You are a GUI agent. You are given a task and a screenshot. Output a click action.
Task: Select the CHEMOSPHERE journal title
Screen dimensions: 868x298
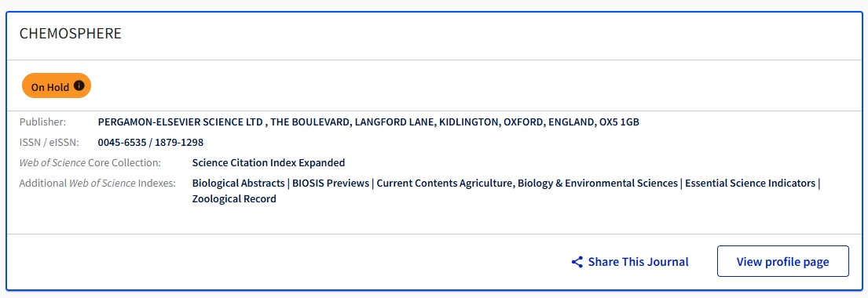[70, 34]
